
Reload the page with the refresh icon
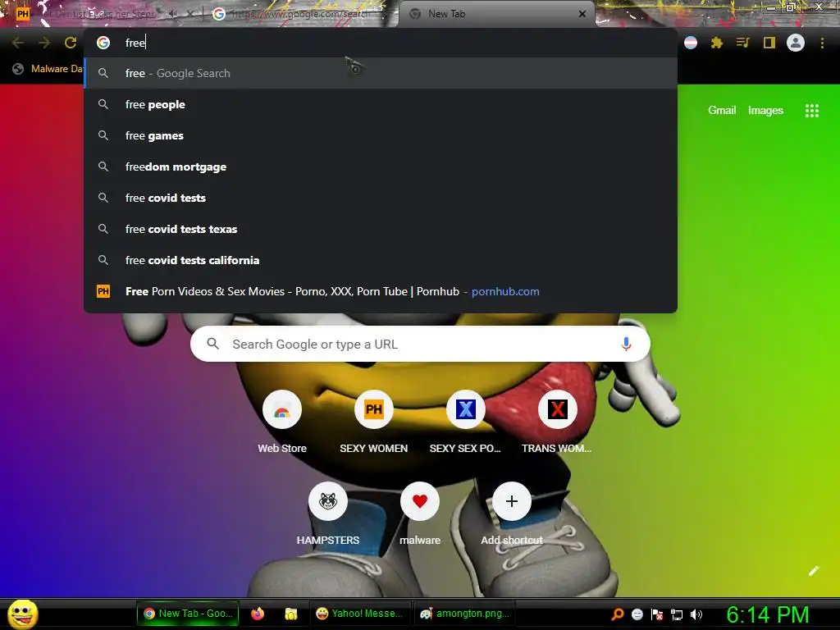71,43
